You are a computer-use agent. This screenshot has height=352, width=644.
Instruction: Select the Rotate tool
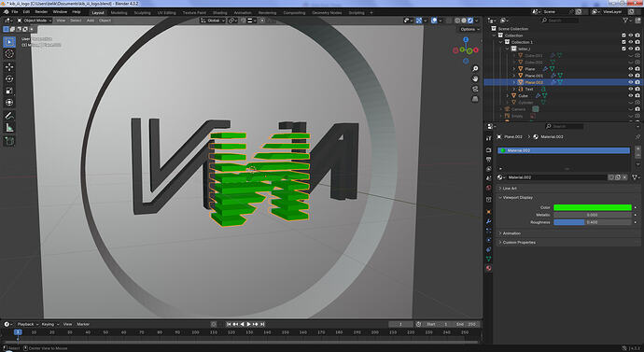[x=9, y=78]
